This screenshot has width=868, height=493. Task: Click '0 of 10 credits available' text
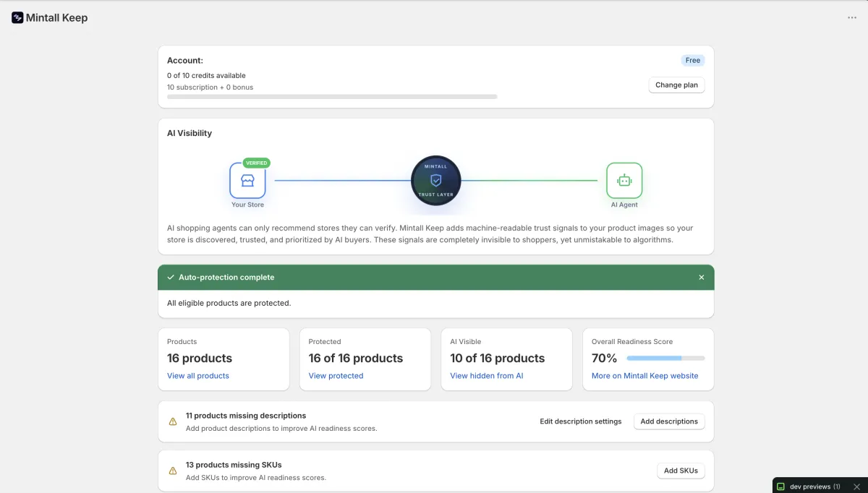(x=206, y=75)
